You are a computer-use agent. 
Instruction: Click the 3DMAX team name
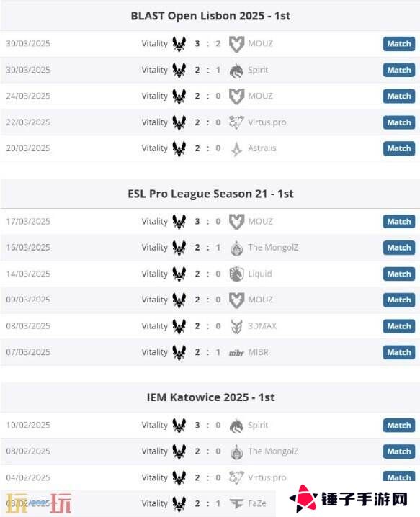pyautogui.click(x=262, y=326)
